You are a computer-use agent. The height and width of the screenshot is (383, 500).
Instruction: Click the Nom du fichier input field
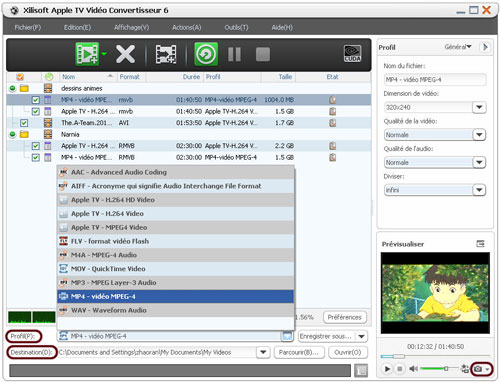click(x=434, y=80)
